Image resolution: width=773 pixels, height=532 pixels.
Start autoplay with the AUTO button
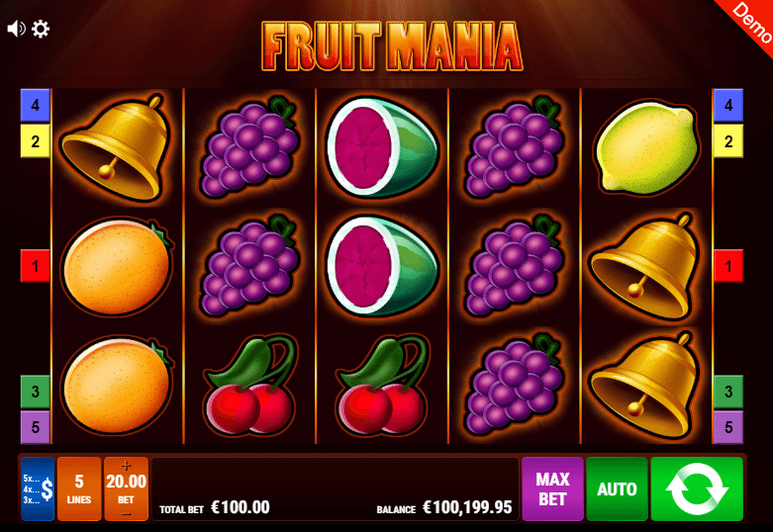[x=617, y=488]
